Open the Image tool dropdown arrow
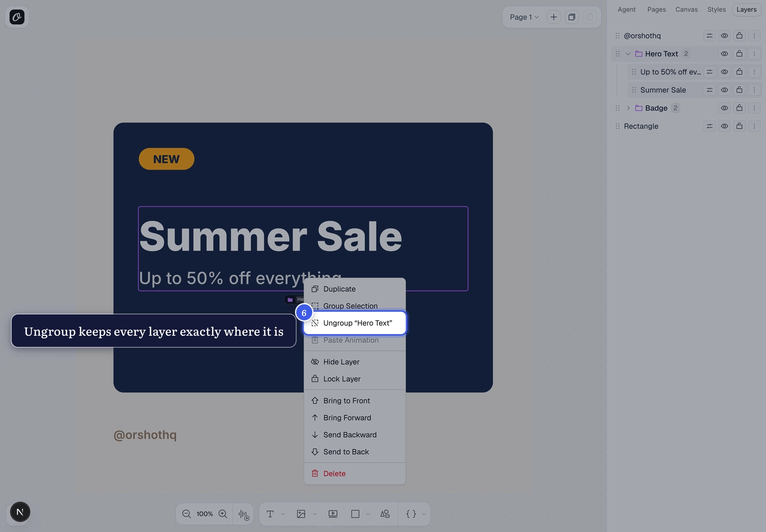 tap(315, 514)
